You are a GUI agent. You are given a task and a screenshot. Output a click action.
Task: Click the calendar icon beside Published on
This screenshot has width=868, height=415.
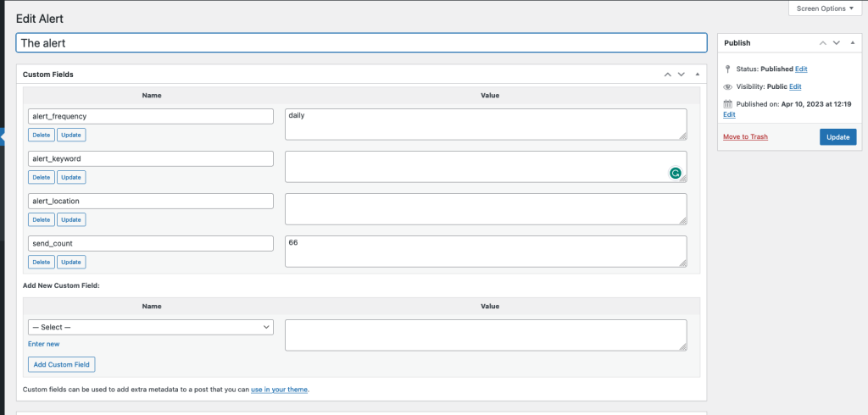[727, 104]
